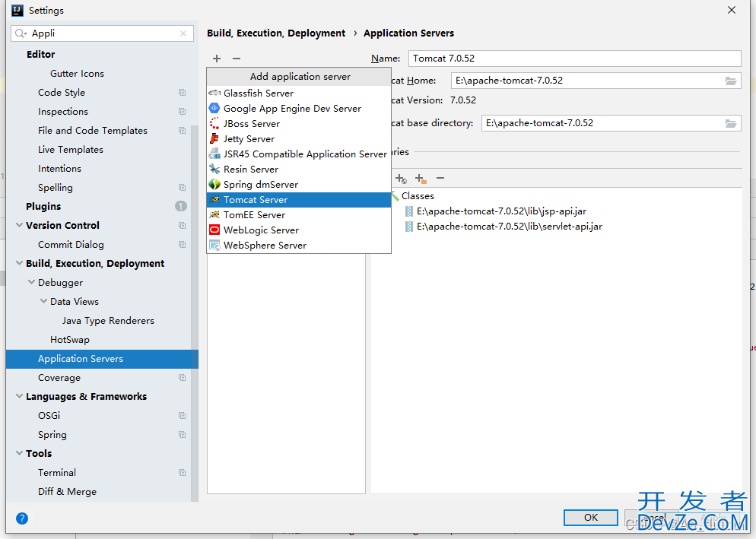Collapse the Debugger node

coord(31,282)
